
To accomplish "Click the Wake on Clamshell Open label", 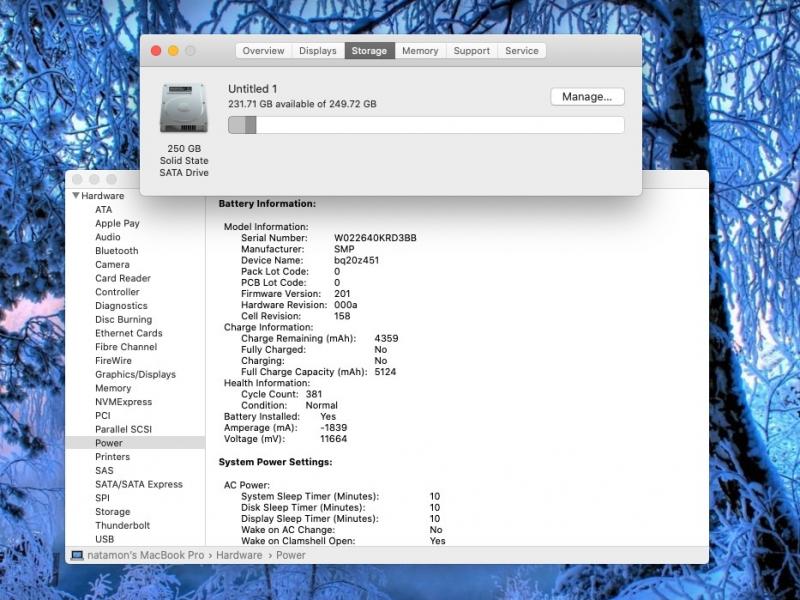I will tap(298, 541).
